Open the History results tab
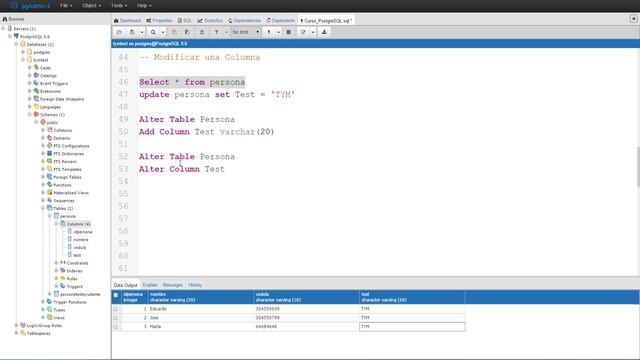The width and height of the screenshot is (640, 360). point(195,285)
